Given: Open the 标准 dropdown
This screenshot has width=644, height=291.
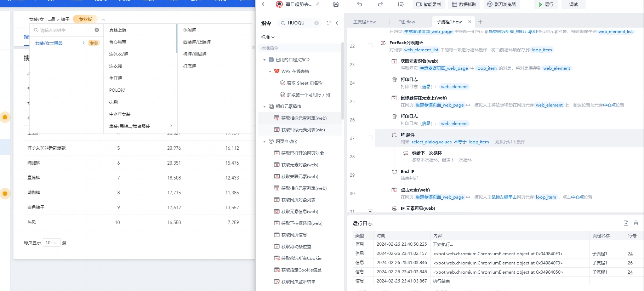Looking at the screenshot, I should coord(268,37).
